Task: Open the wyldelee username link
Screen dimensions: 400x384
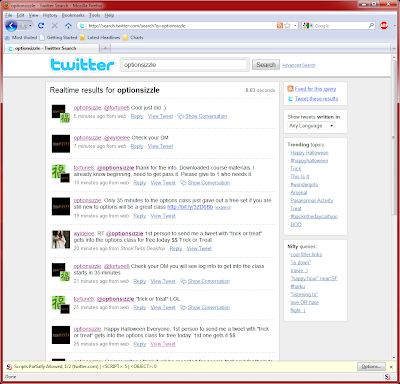Action: click(x=84, y=234)
